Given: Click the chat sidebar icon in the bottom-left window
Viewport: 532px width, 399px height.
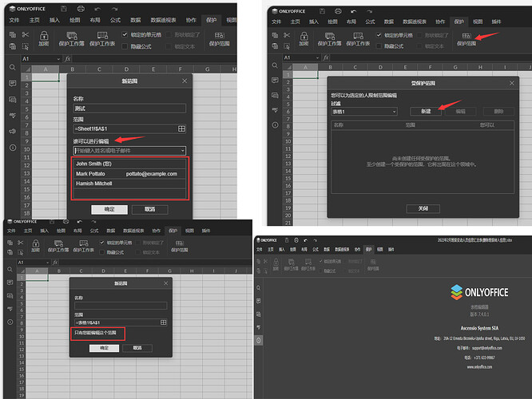Looking at the screenshot, I should [10, 295].
